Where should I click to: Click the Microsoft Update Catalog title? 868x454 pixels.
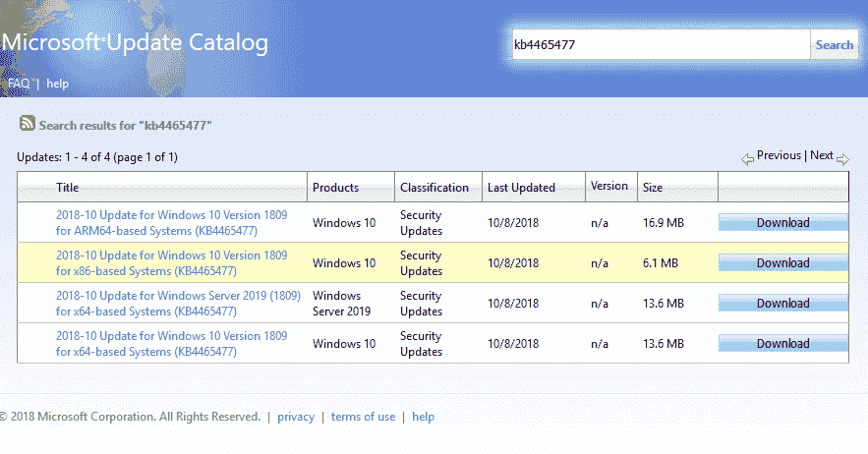point(135,42)
